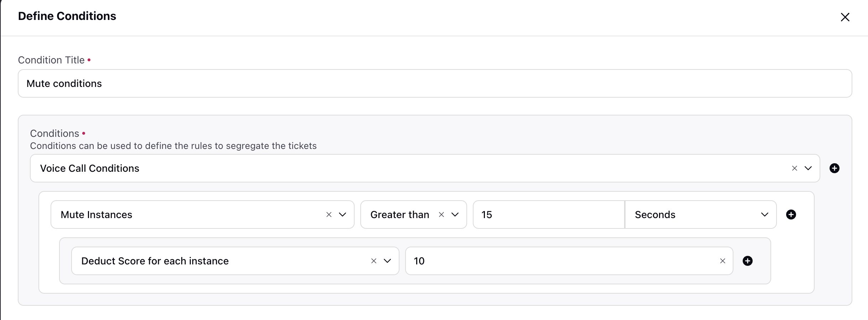Screen dimensions: 868x320
Task: Clear the Voice Call Conditions selection
Action: [x=794, y=168]
